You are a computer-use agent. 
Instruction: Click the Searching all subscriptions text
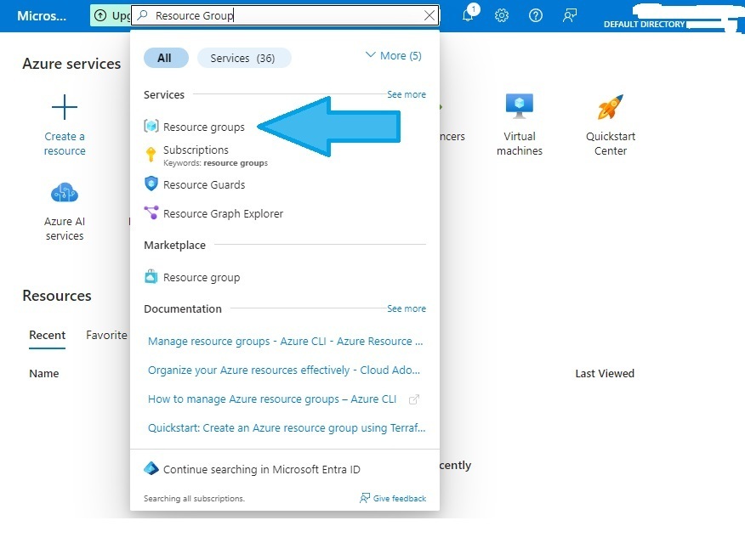coord(194,498)
